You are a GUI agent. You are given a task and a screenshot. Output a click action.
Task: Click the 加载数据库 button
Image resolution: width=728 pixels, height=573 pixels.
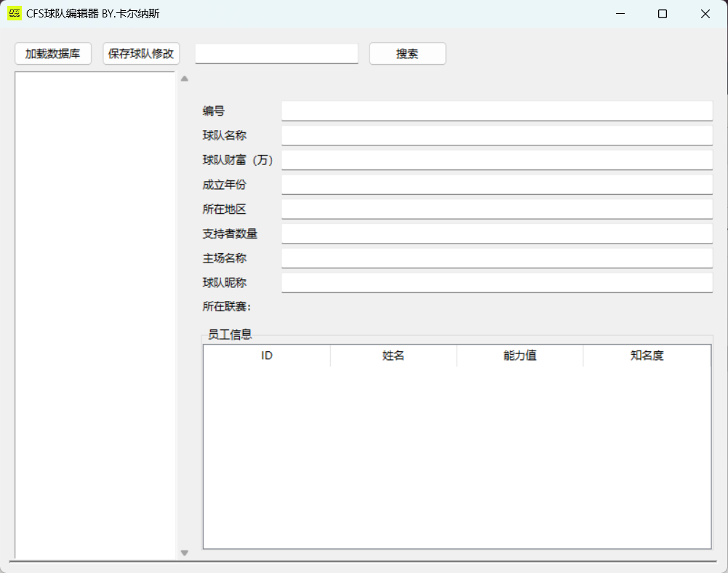pos(53,54)
